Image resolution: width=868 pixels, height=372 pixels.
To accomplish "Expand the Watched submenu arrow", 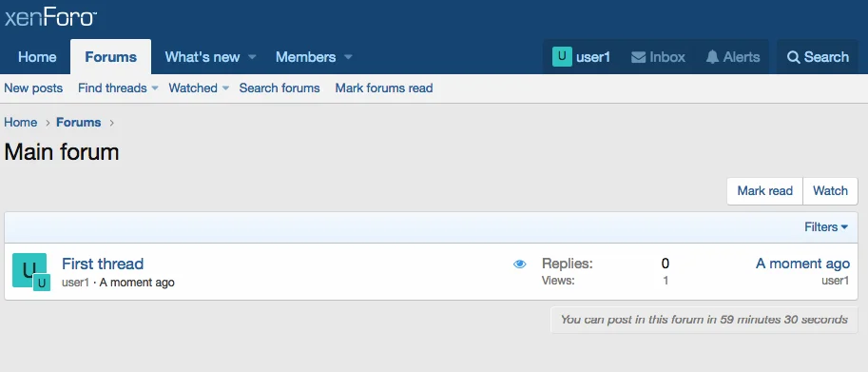I will pos(225,88).
